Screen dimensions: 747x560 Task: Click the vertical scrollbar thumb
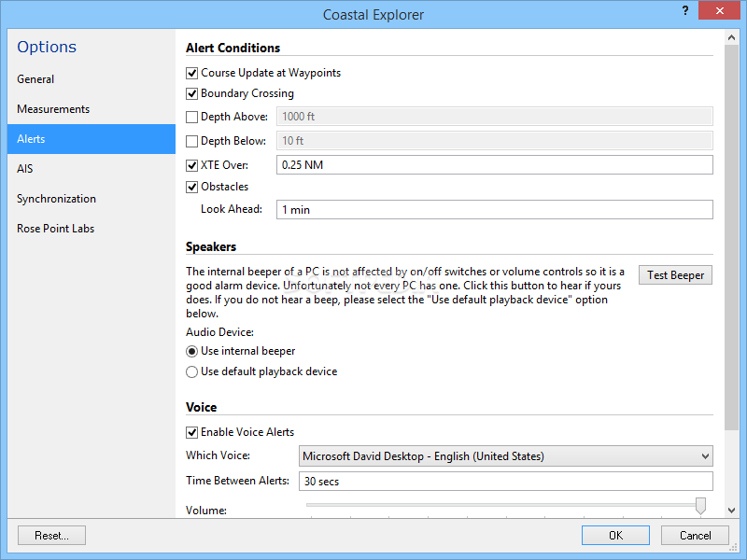(x=732, y=237)
